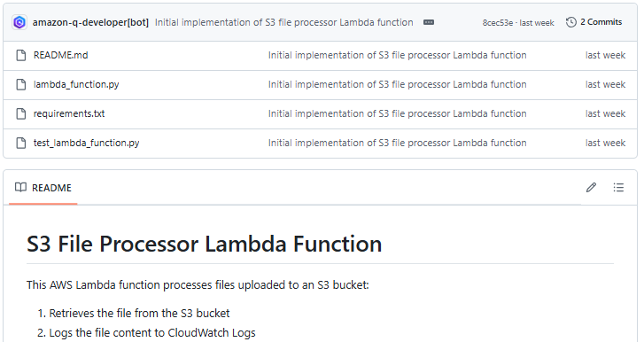Click the README.md file icon
The height and width of the screenshot is (342, 644).
(x=21, y=55)
